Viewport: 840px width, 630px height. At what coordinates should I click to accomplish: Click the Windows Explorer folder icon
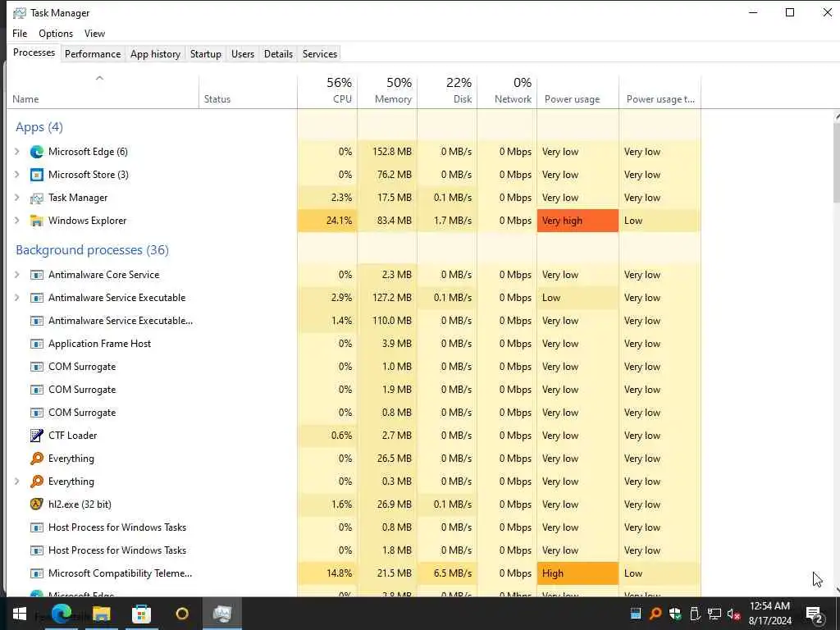click(x=36, y=221)
